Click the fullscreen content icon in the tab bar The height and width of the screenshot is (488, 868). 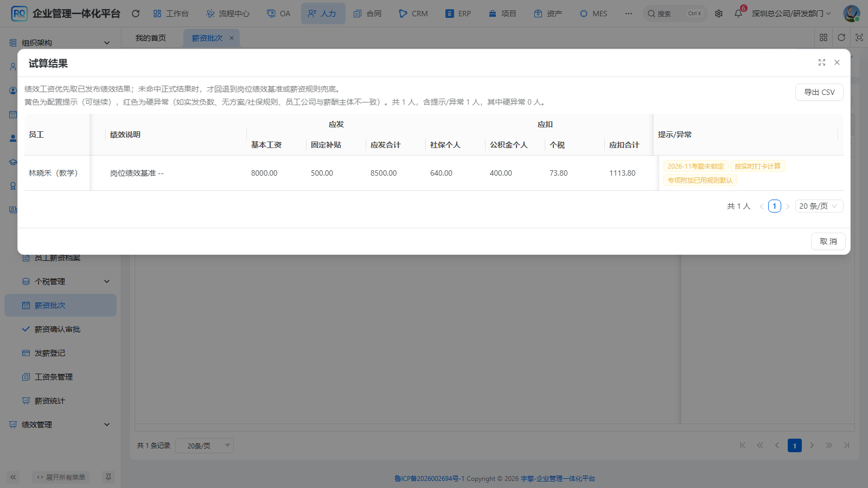pyautogui.click(x=859, y=37)
